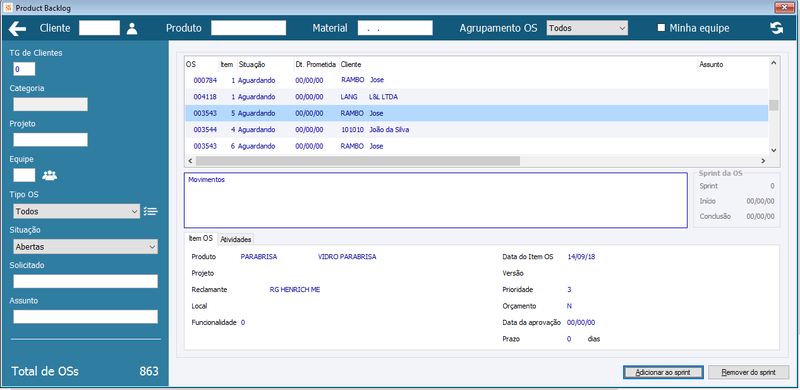Viewport: 800px width, 390px height.
Task: Click VIDRO PARABRISA description text
Action: (x=347, y=257)
